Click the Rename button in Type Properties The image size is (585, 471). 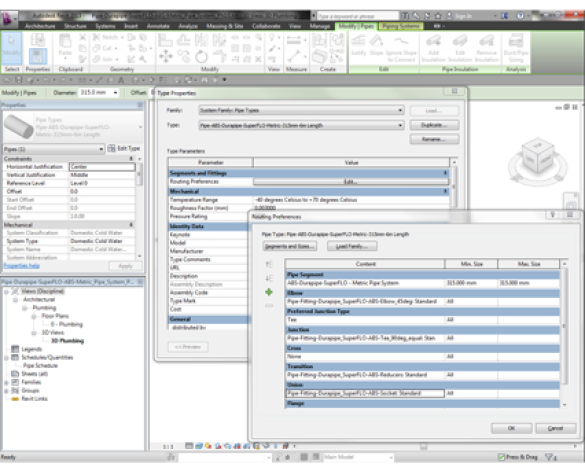point(434,139)
